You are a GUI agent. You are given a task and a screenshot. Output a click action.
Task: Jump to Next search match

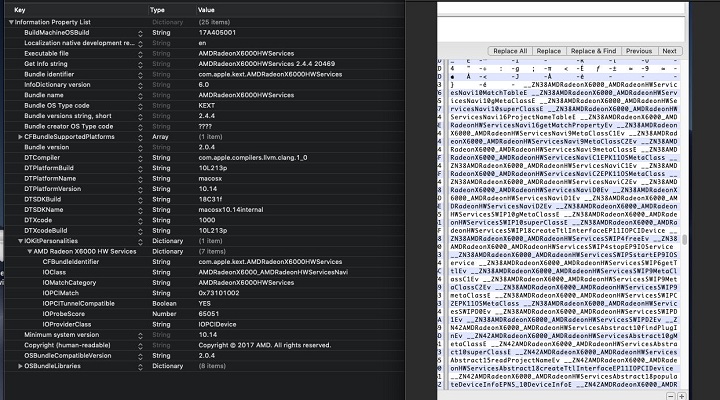[x=669, y=51]
